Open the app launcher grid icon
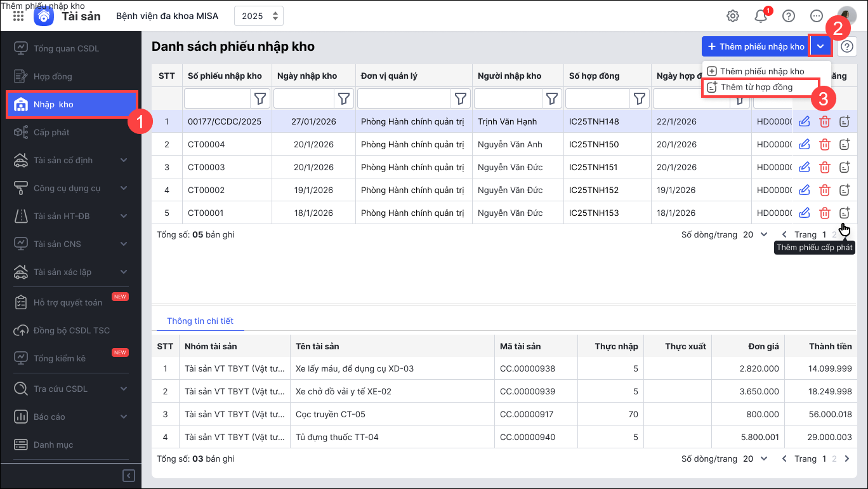This screenshot has width=868, height=489. (18, 16)
